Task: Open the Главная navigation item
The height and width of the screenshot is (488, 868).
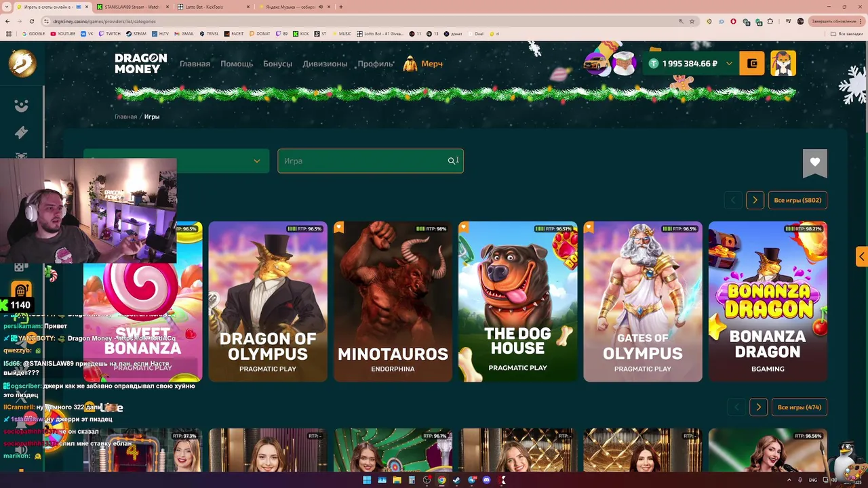Action: pos(195,64)
